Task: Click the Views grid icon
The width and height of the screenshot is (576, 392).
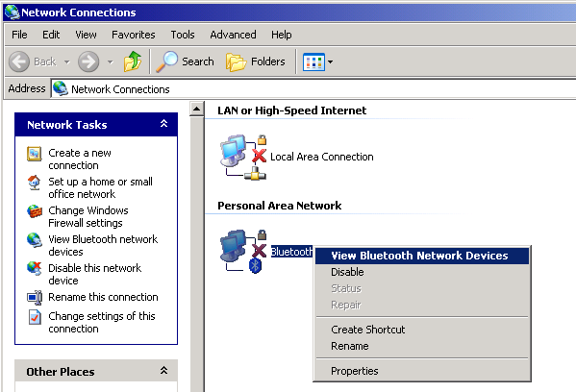Action: (x=313, y=61)
